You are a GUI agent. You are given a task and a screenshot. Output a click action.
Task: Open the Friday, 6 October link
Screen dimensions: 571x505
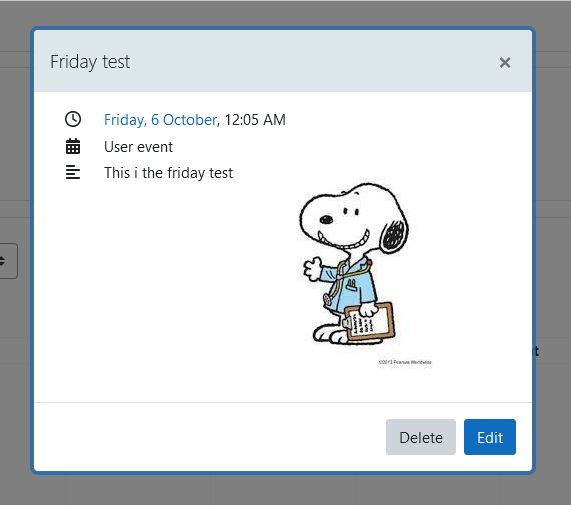pos(160,120)
